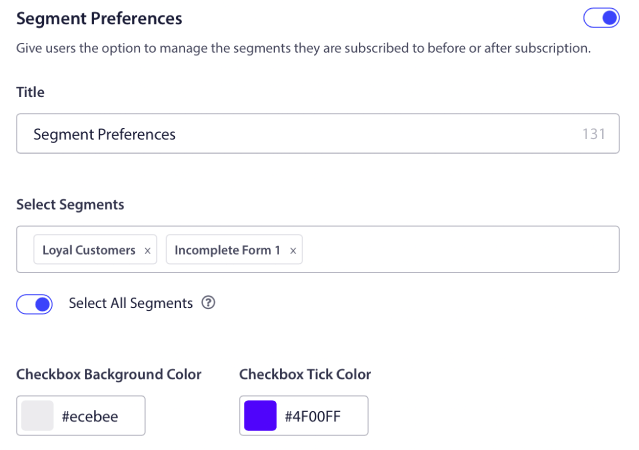Screen dimensions: 639x450
Task: Click the 131 character counter in Title field
Action: [593, 134]
